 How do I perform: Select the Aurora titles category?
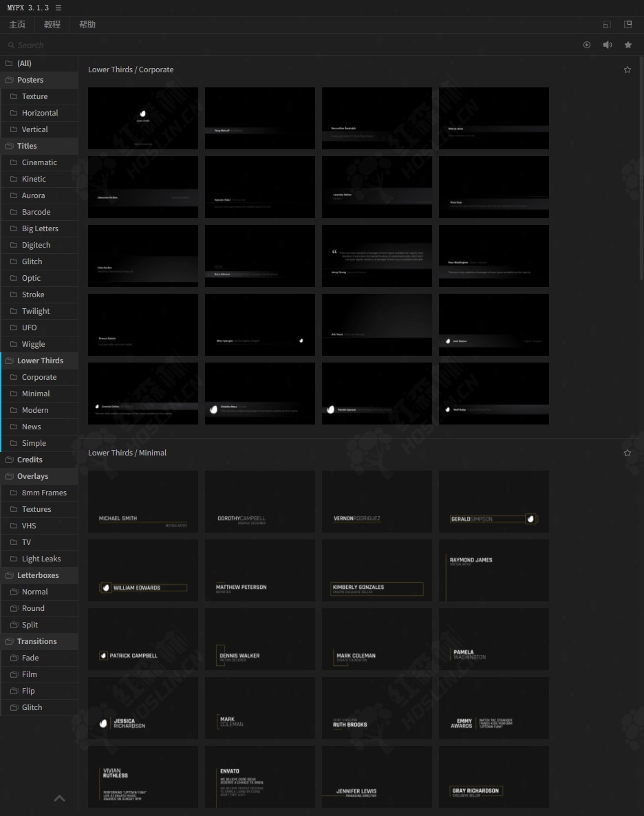tap(39, 195)
